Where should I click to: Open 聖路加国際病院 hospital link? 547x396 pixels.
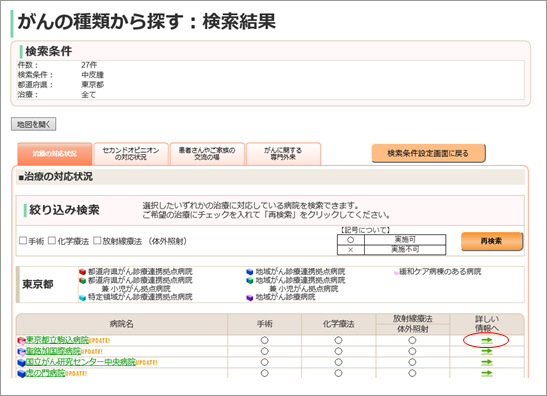point(53,351)
